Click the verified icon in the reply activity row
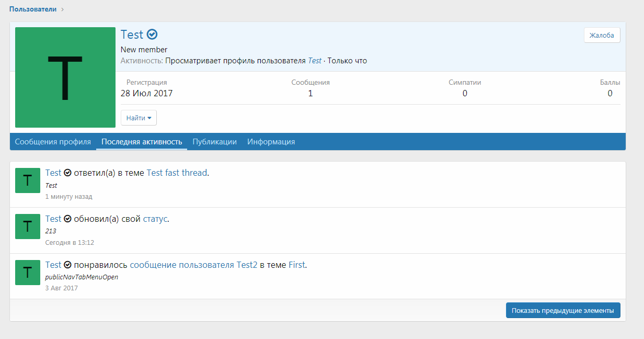This screenshot has height=339, width=644. point(67,173)
